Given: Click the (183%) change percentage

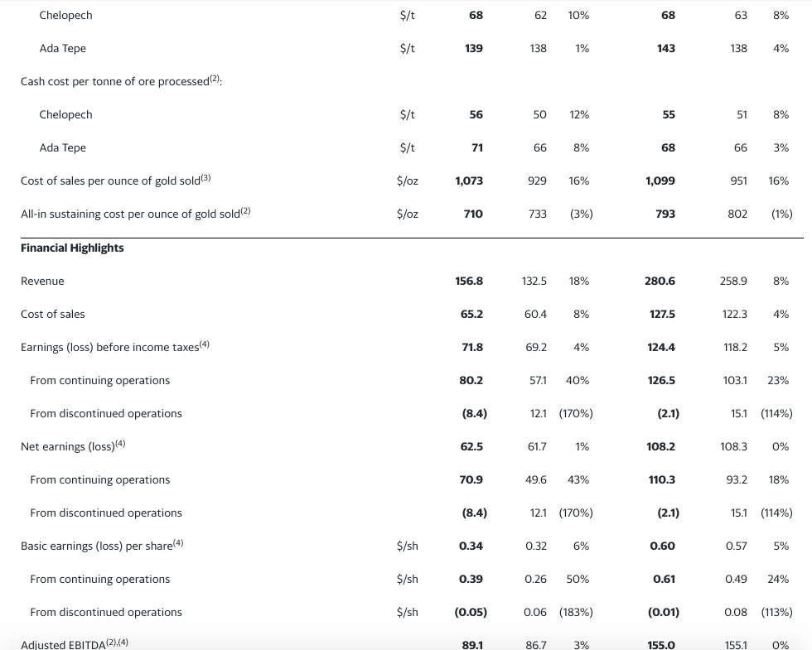Looking at the screenshot, I should coord(576,613).
